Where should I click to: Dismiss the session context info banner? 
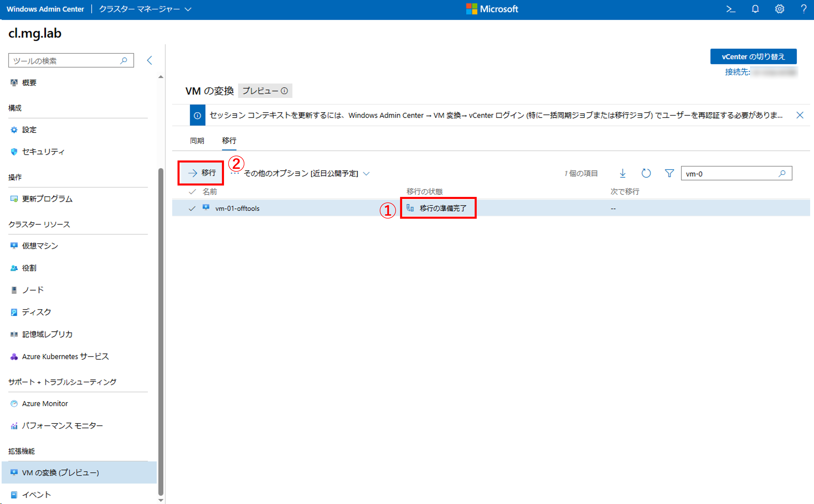pyautogui.click(x=800, y=115)
